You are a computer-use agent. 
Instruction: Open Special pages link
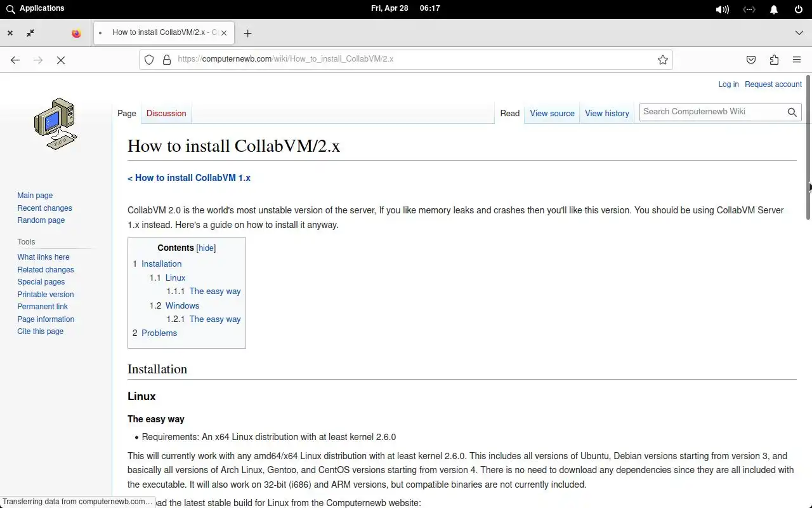click(x=41, y=282)
